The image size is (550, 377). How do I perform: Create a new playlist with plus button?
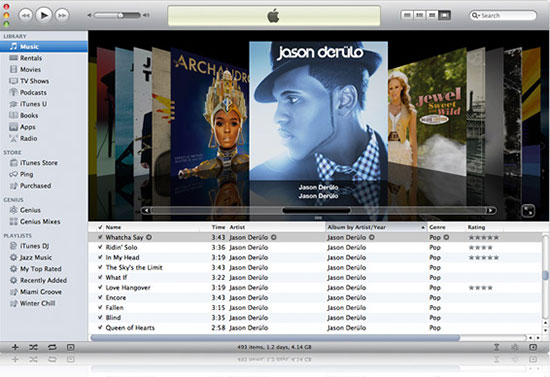(15, 347)
